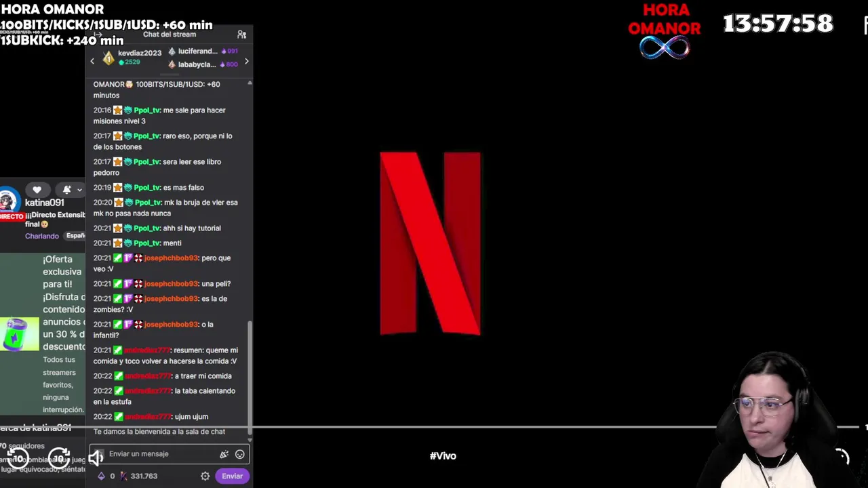Click the Chat del stream header title
Viewport: 868px width, 488px height.
(170, 35)
